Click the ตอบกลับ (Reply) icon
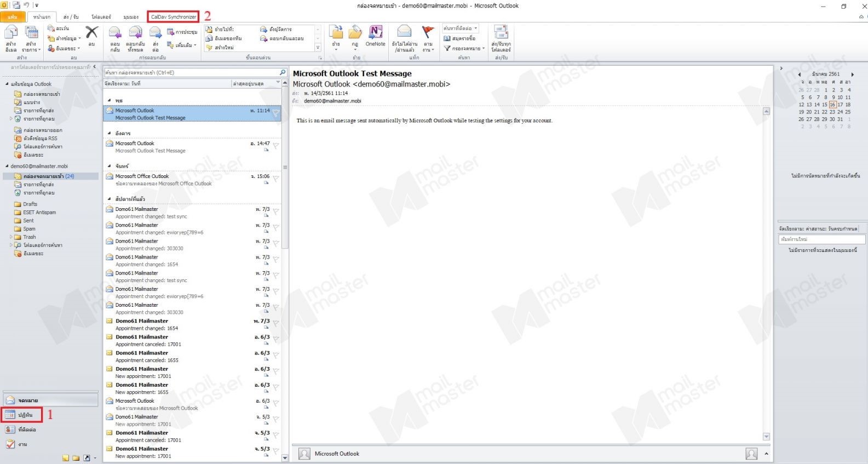868x464 pixels. 114,32
